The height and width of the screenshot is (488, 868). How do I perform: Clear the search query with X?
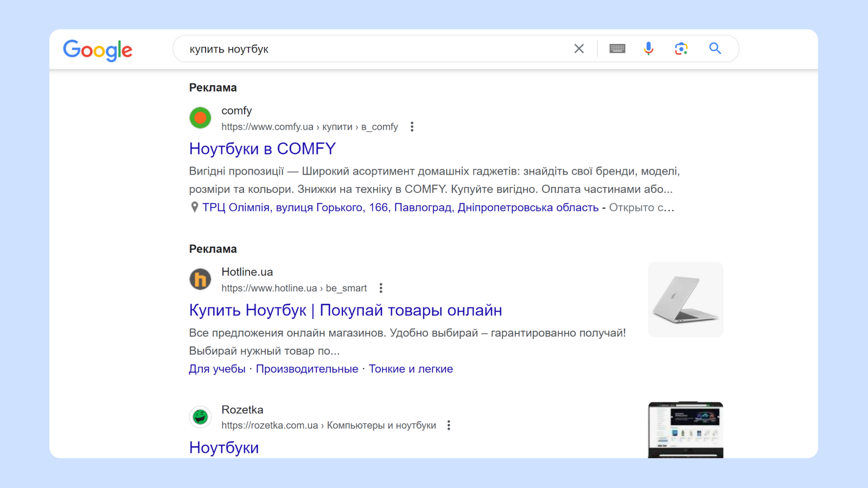click(579, 49)
